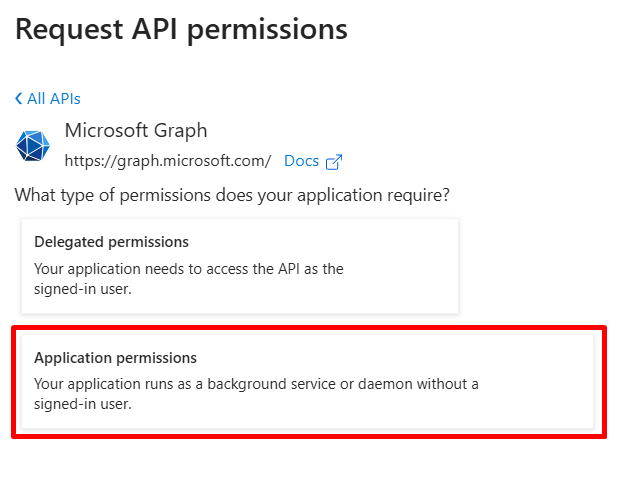Screen dimensions: 640x493
Task: Click the back chevron beside All APIs
Action: 19,99
